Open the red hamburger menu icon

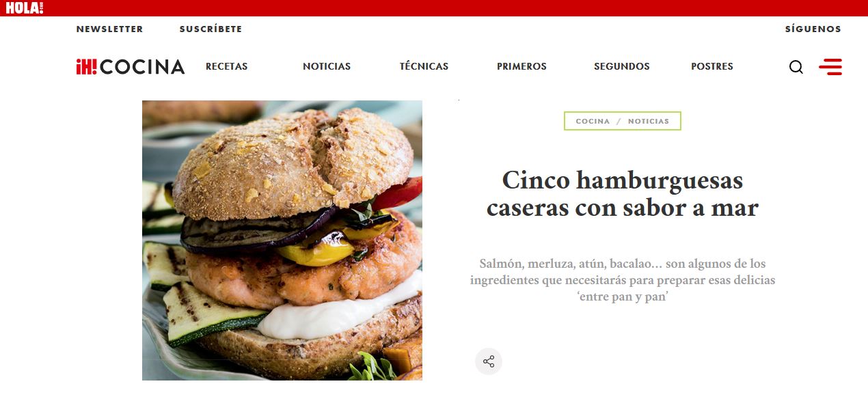830,66
